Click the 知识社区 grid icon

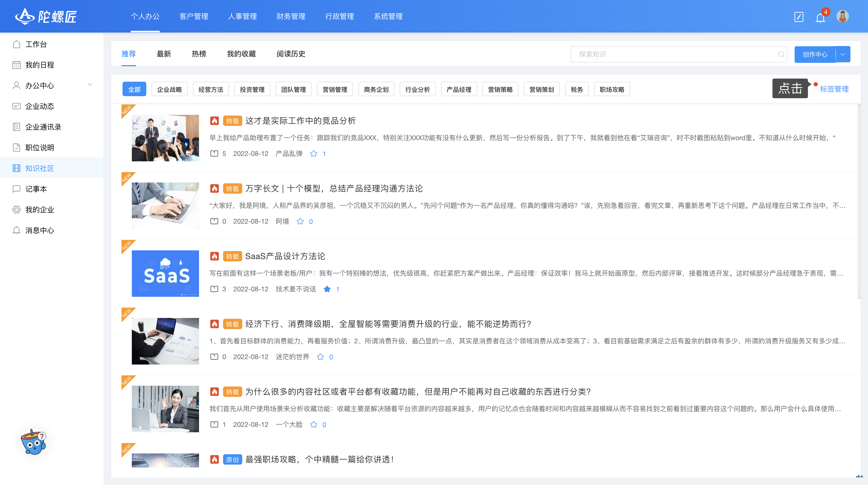(x=16, y=168)
